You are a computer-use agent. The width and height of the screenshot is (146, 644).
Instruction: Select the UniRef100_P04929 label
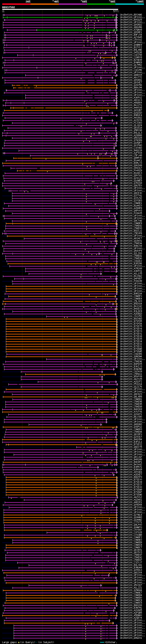(x=131, y=170)
